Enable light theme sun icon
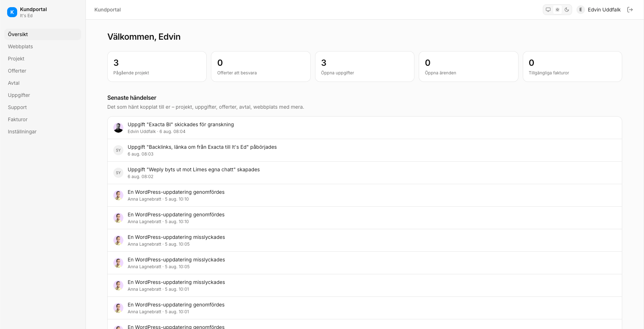 [557, 10]
